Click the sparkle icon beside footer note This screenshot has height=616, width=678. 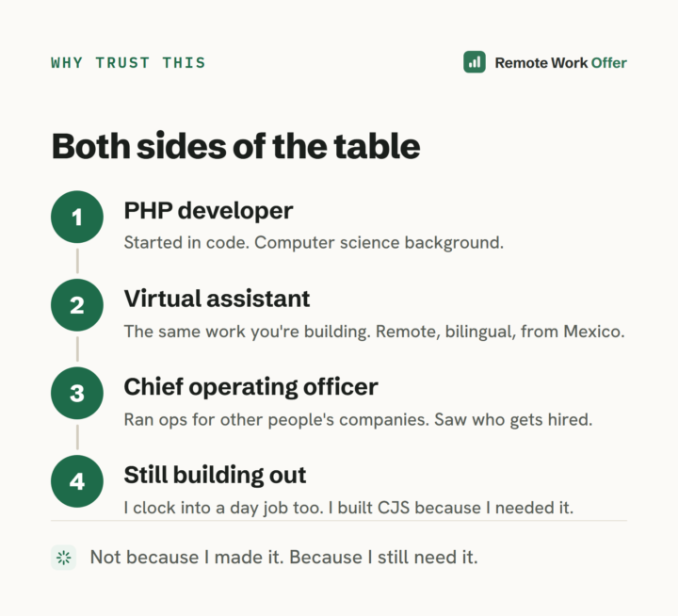coord(64,558)
